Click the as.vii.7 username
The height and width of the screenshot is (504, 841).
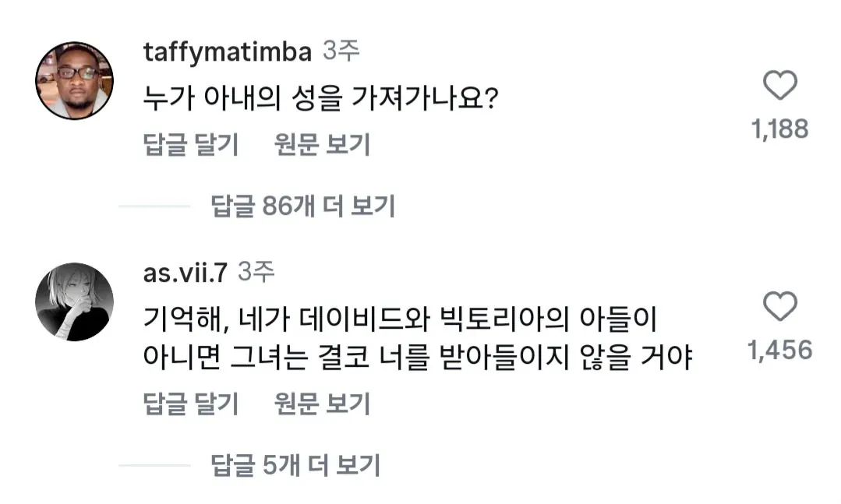click(186, 273)
